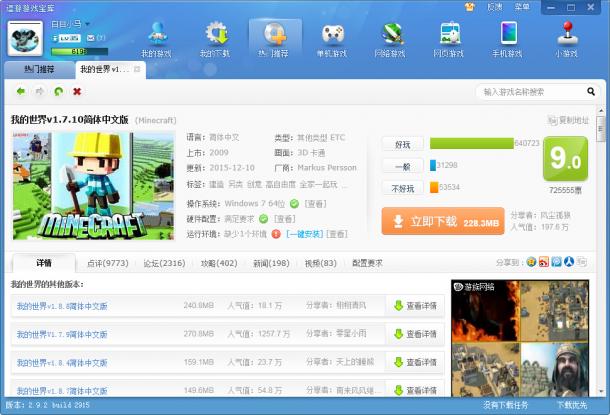Click 查看详情 for 我的世界v1.7.9

coord(415,334)
